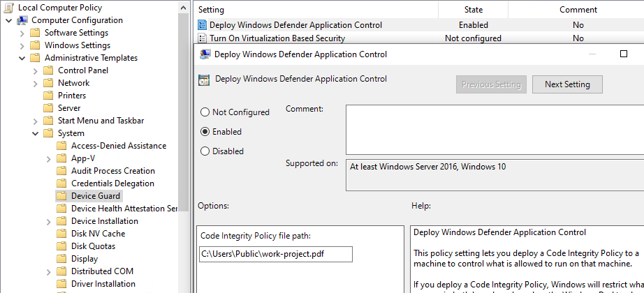This screenshot has height=293, width=644.
Task: Click the Display folder icon
Action: 61,259
